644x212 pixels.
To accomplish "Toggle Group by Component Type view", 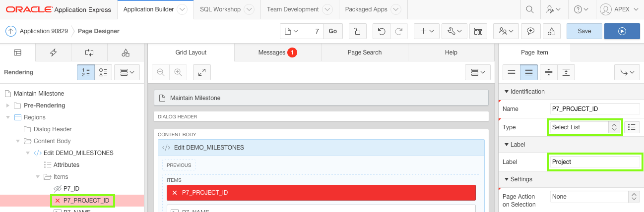I will click(x=103, y=72).
